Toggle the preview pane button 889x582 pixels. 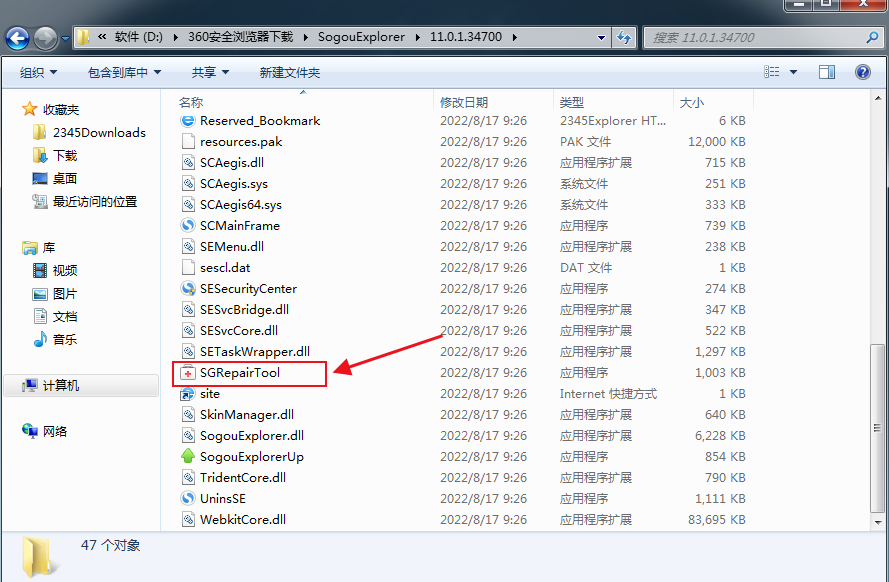[827, 71]
